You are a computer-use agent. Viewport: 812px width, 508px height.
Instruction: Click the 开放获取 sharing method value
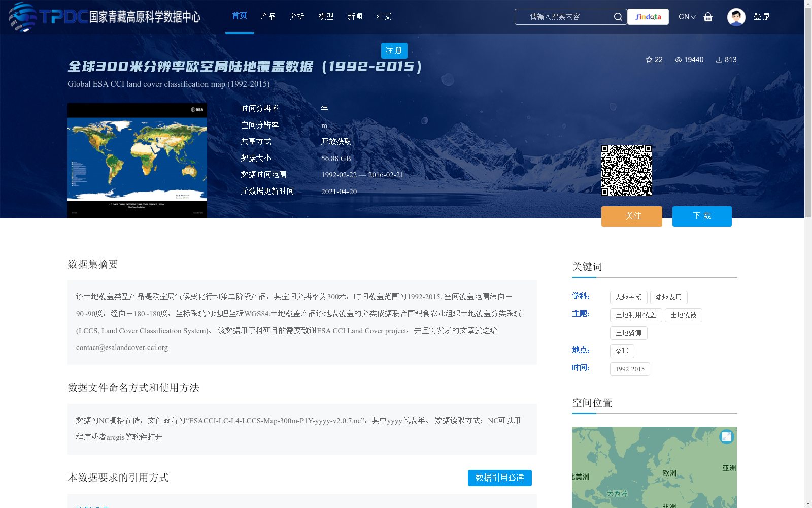click(336, 142)
